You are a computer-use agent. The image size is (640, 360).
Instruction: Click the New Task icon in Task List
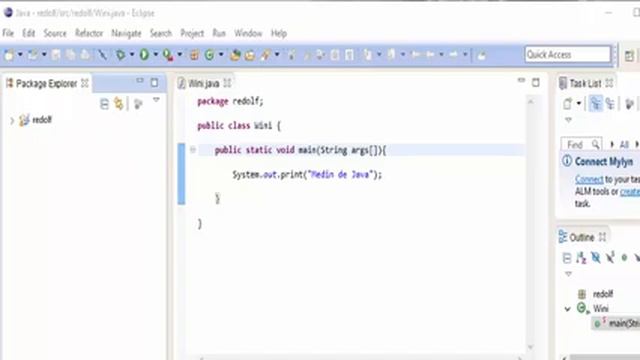tap(568, 104)
